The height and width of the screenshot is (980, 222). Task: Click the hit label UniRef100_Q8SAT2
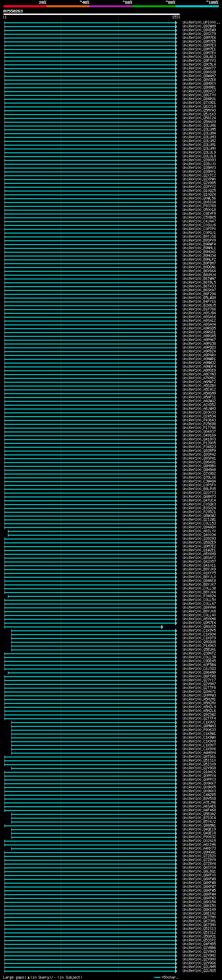[x=199, y=558]
